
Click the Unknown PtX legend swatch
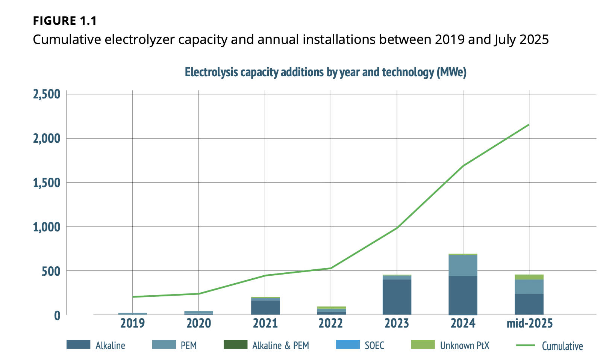pos(423,345)
